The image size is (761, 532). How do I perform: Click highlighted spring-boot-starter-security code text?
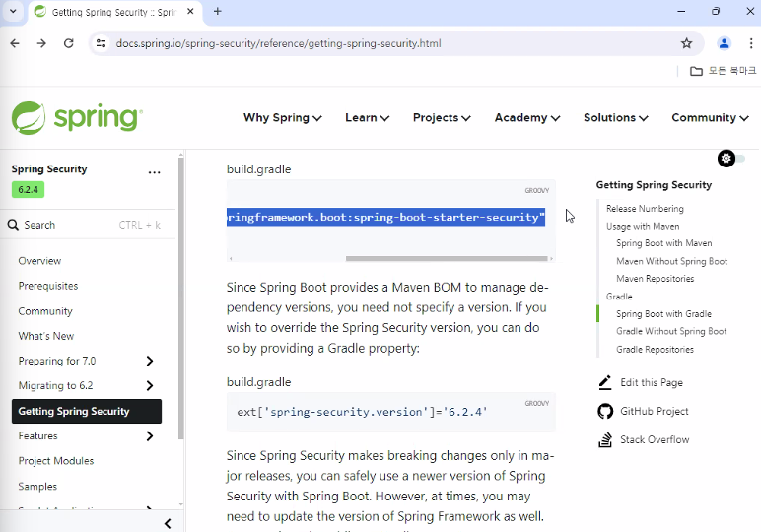[x=385, y=218]
